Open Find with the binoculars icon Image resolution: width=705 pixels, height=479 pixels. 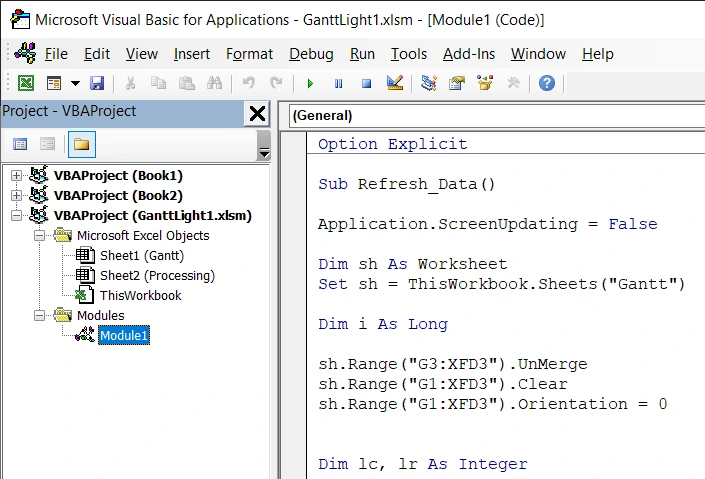(x=214, y=83)
